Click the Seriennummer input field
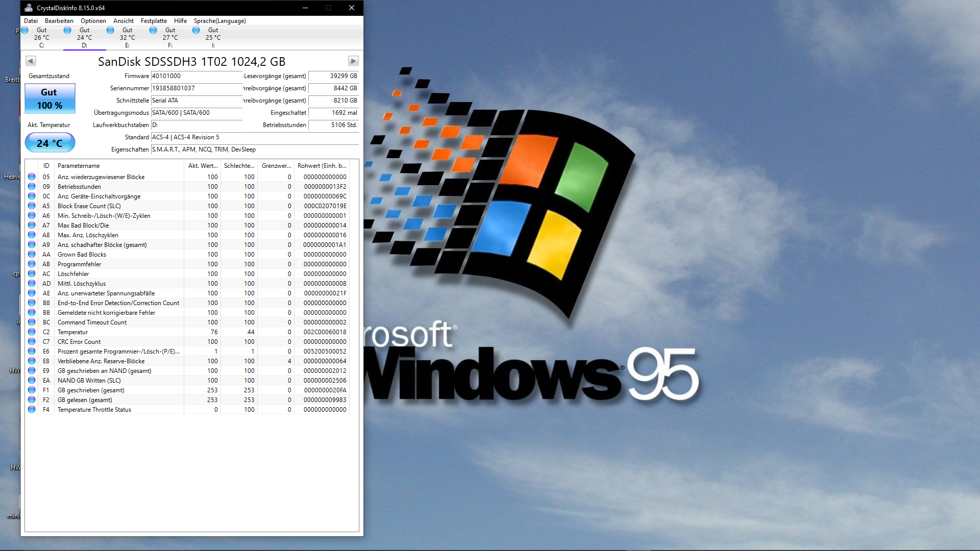Screen dimensions: 980x551 pyautogui.click(x=197, y=88)
